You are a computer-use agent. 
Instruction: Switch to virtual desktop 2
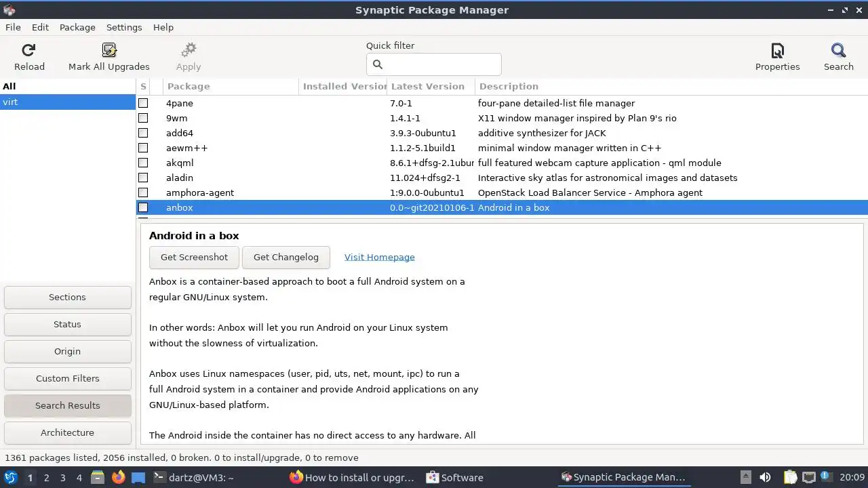(x=46, y=477)
